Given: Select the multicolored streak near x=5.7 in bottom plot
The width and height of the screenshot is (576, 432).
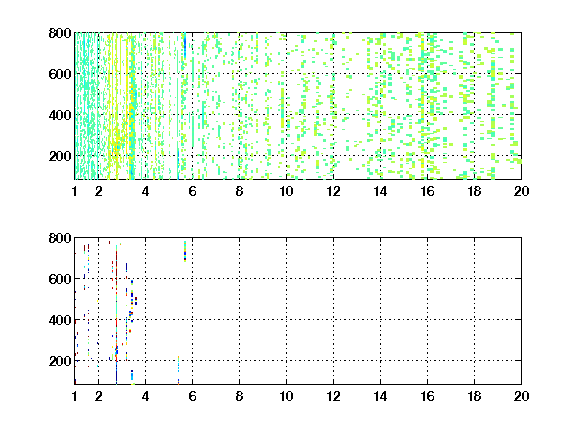Looking at the screenshot, I should point(185,251).
